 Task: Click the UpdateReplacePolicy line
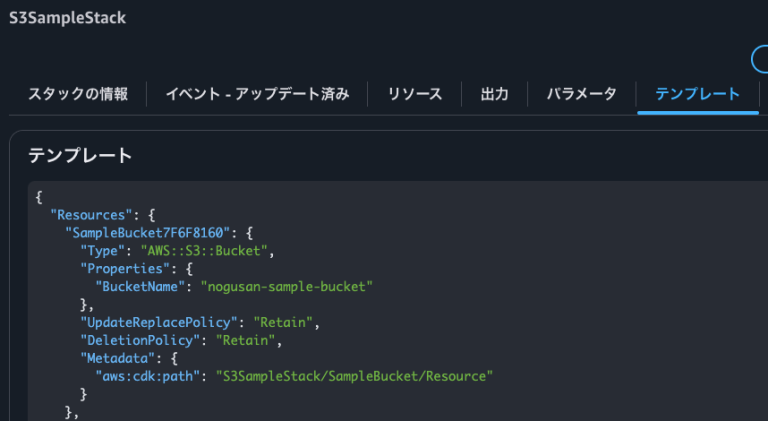198,322
